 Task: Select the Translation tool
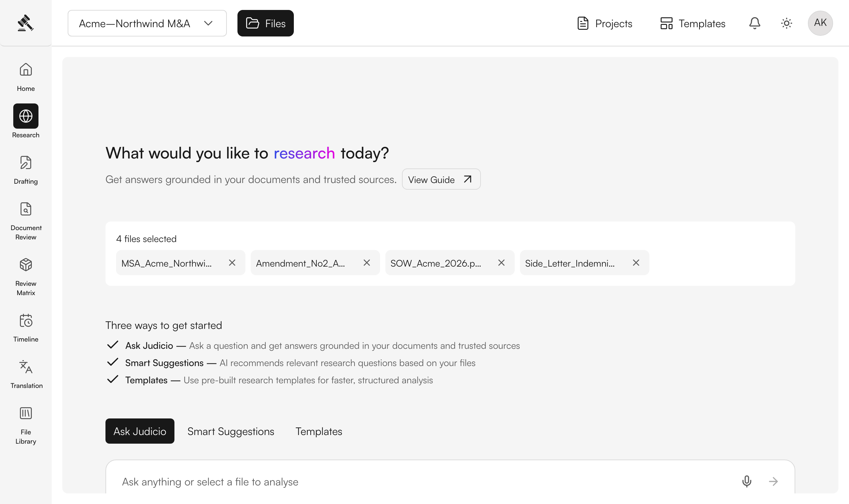pyautogui.click(x=26, y=374)
